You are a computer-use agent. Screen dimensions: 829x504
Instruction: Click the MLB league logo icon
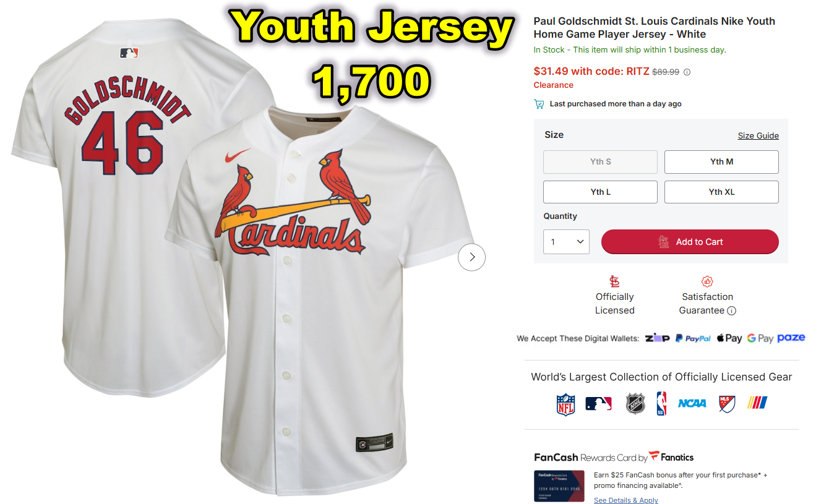[598, 404]
